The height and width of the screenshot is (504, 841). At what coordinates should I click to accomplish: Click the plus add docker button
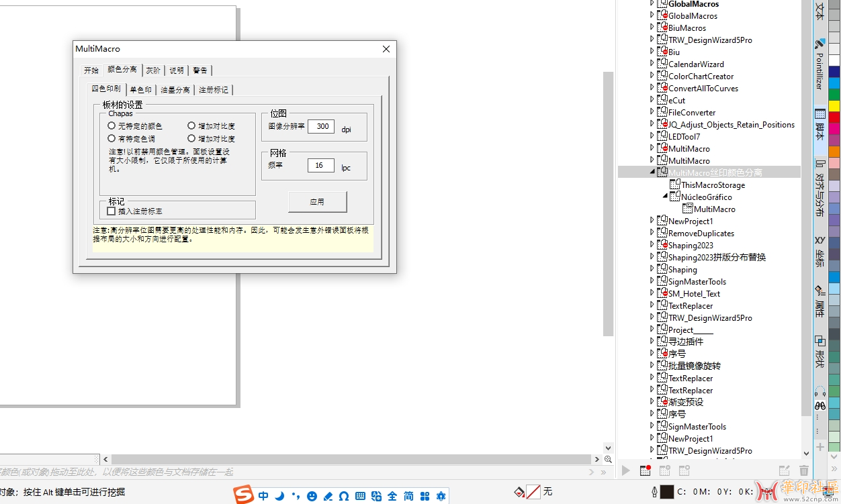tap(820, 447)
